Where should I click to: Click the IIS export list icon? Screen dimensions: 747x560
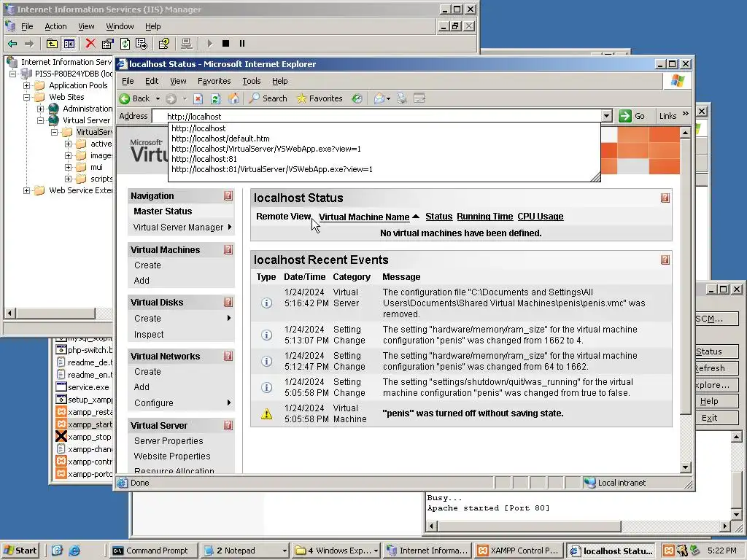pos(142,44)
